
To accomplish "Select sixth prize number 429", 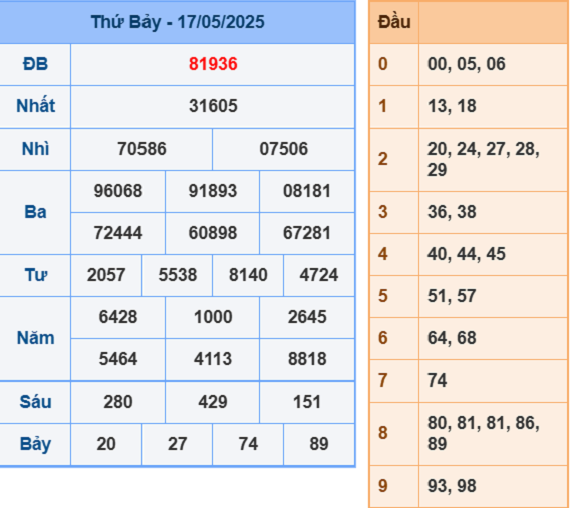I will (213, 402).
